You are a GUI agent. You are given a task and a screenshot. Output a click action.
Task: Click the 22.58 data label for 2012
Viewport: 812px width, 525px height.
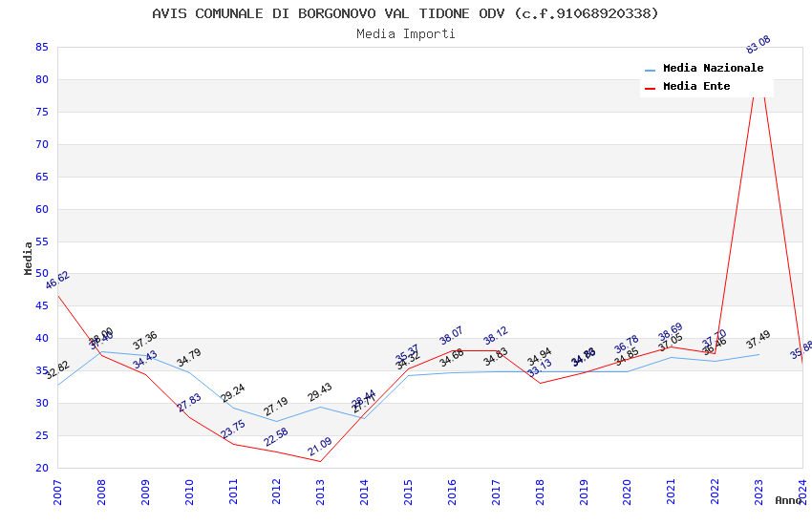(x=276, y=436)
